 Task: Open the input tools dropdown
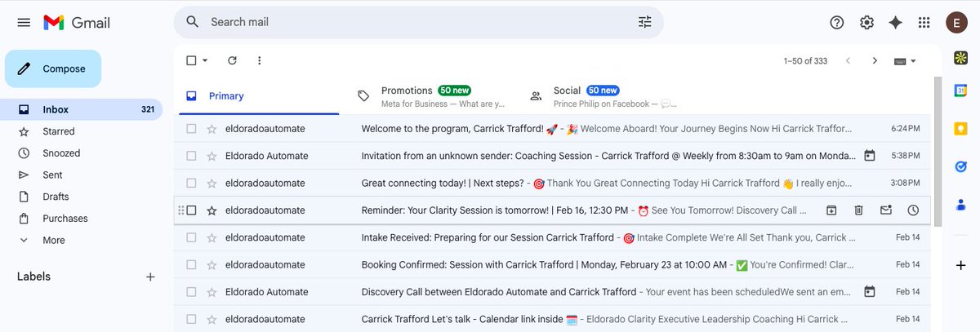[906, 60]
